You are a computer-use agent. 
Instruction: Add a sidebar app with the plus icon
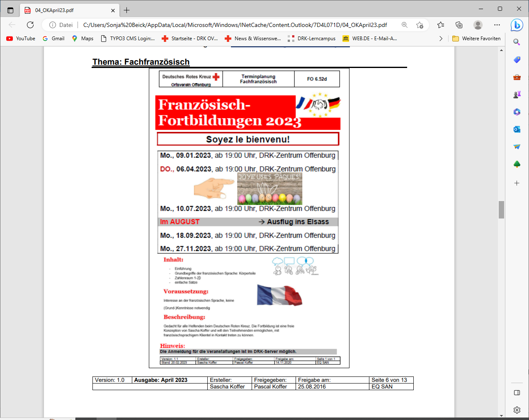tap(517, 183)
